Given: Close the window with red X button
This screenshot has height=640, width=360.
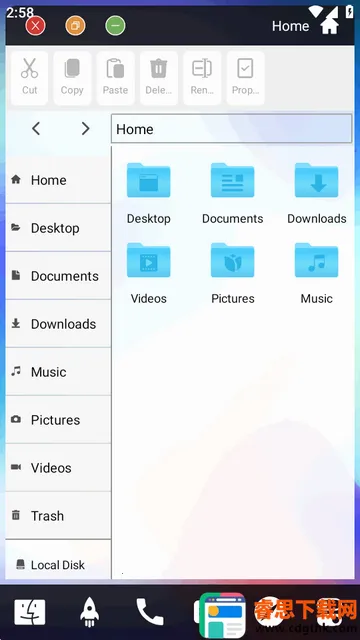Looking at the screenshot, I should click(36, 26).
